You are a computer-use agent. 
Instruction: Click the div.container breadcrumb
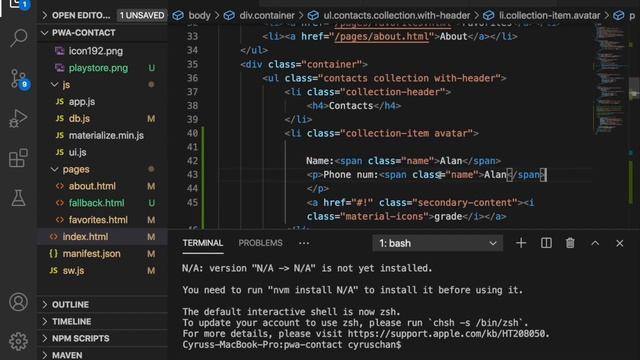267,16
